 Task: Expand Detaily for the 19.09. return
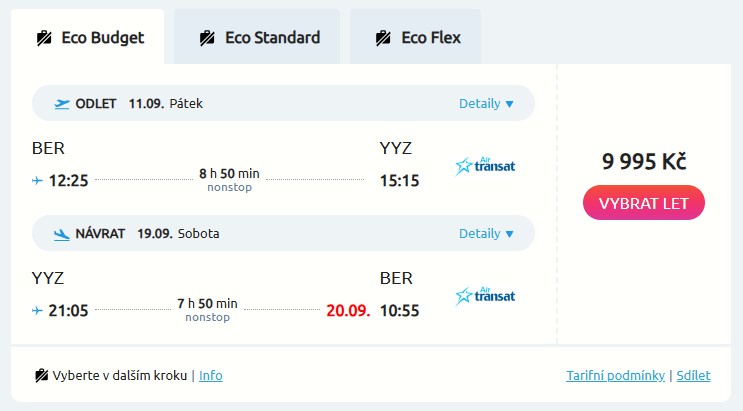coord(486,234)
